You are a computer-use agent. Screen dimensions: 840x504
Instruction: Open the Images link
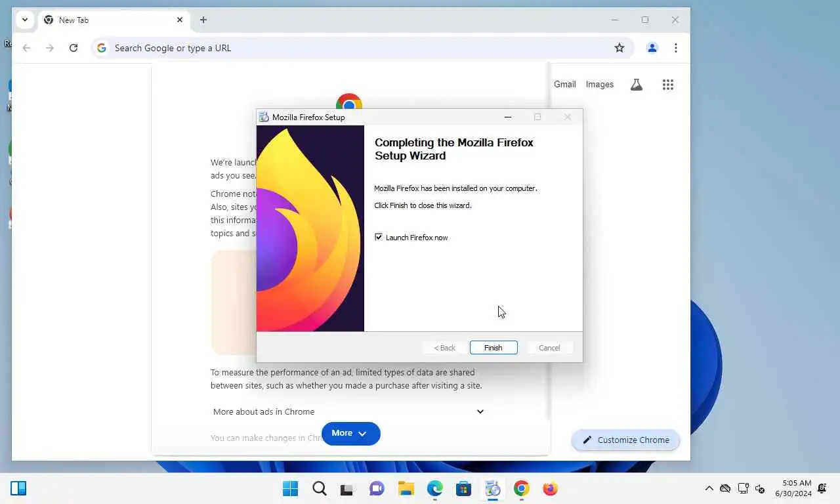click(600, 85)
